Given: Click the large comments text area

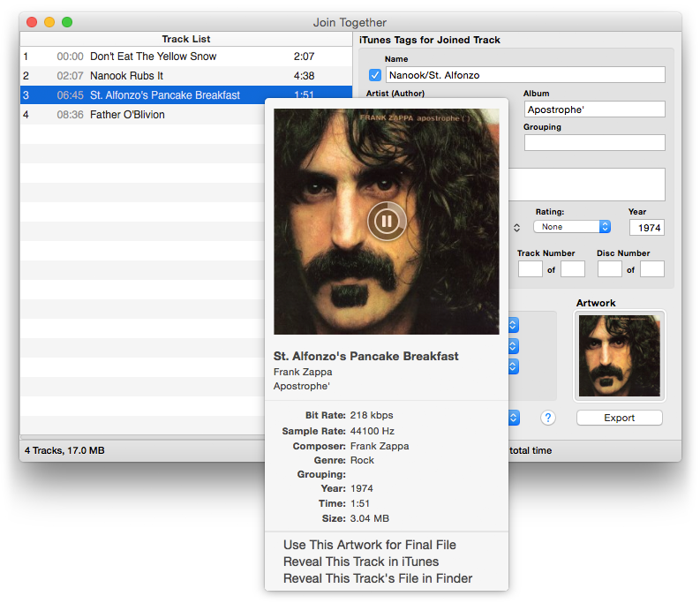Looking at the screenshot, I should click(587, 185).
